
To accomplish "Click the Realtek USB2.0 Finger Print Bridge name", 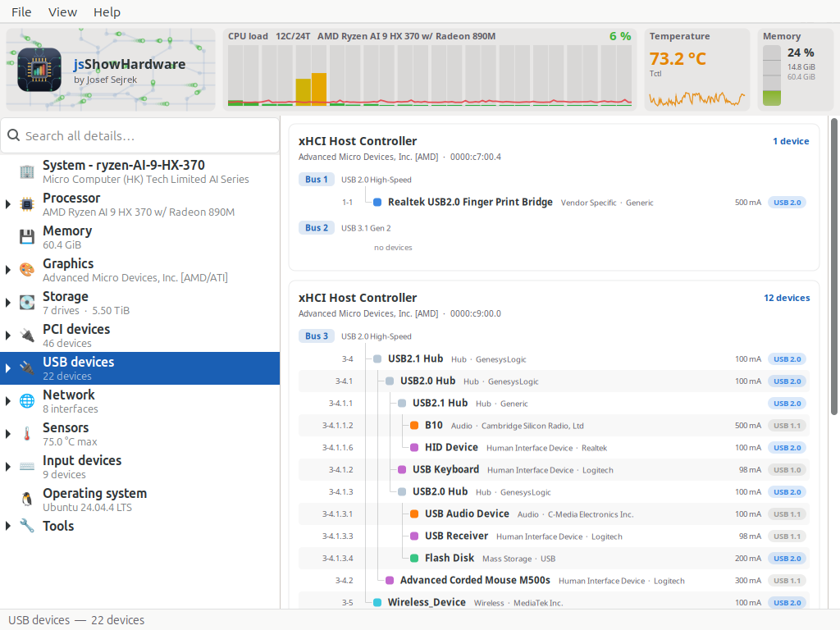I will [470, 202].
